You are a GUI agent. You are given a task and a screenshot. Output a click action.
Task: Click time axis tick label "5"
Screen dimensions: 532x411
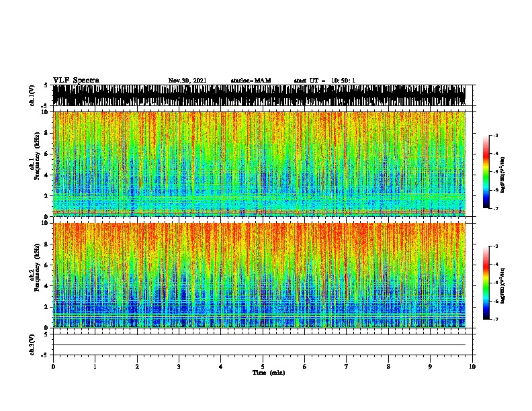click(x=263, y=367)
